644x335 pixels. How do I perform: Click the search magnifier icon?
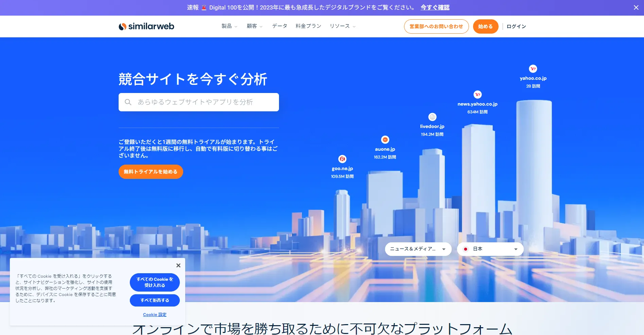[128, 102]
